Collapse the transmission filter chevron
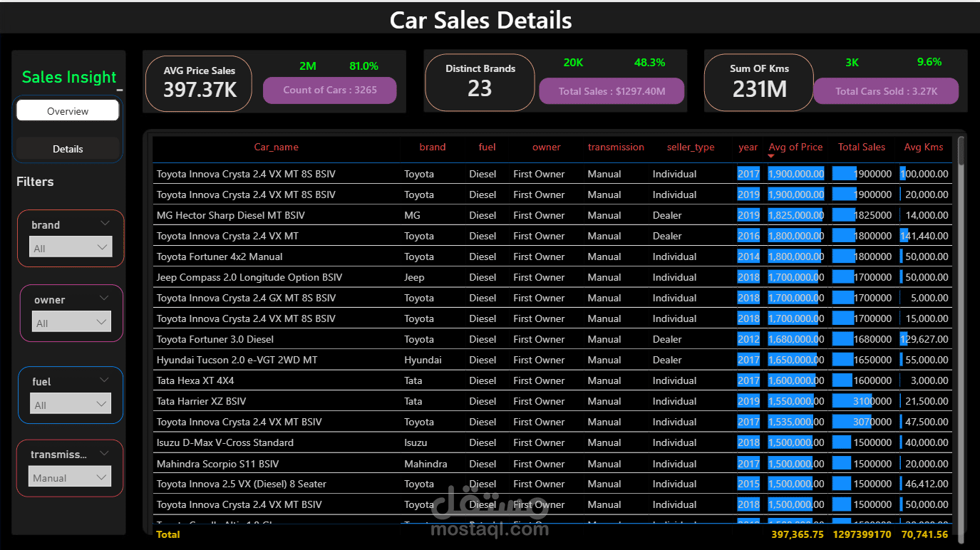The image size is (980, 550). tap(105, 453)
